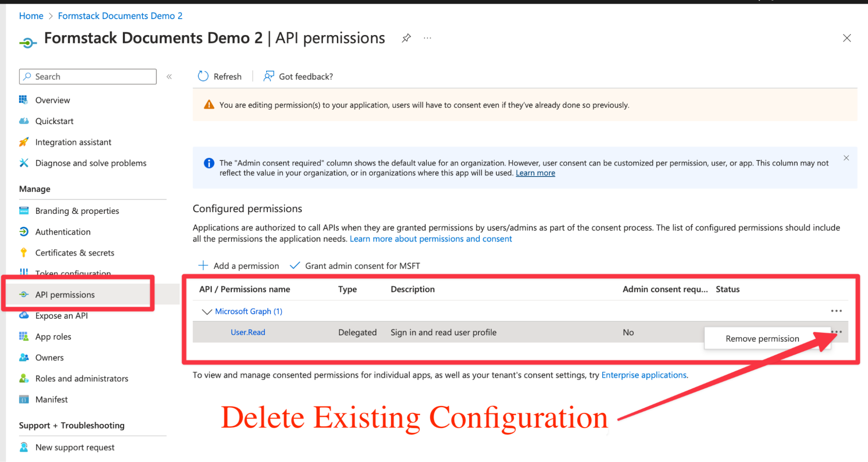Click the pin icon beside page title

click(x=406, y=38)
